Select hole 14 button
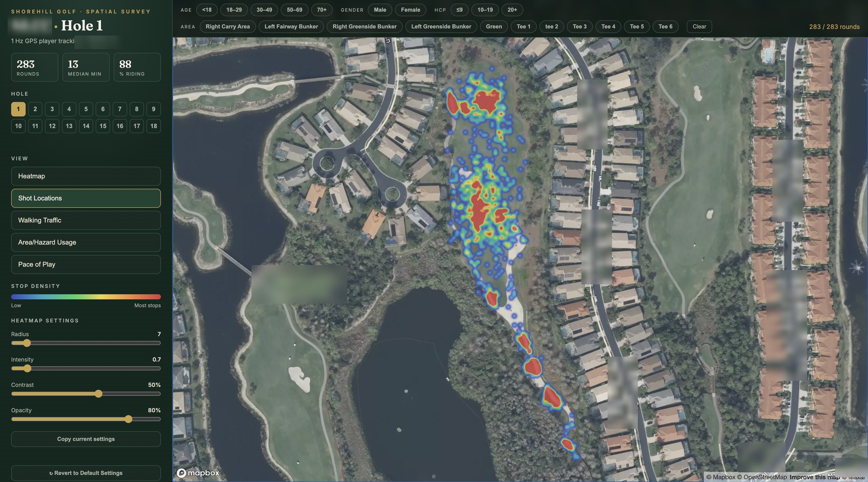This screenshot has width=868, height=482. click(86, 126)
